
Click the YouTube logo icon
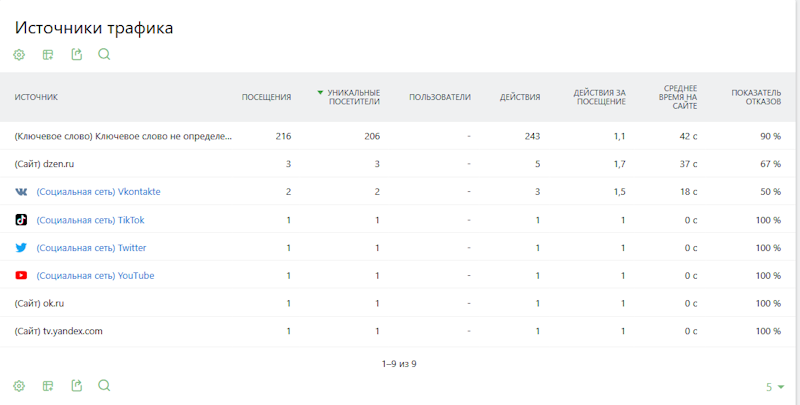(21, 275)
